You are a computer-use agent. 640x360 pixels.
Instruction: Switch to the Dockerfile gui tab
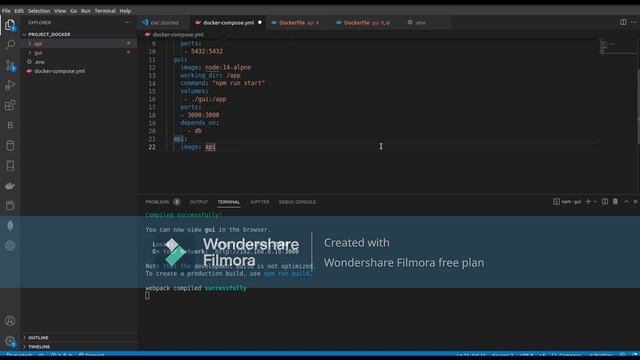[x=366, y=22]
